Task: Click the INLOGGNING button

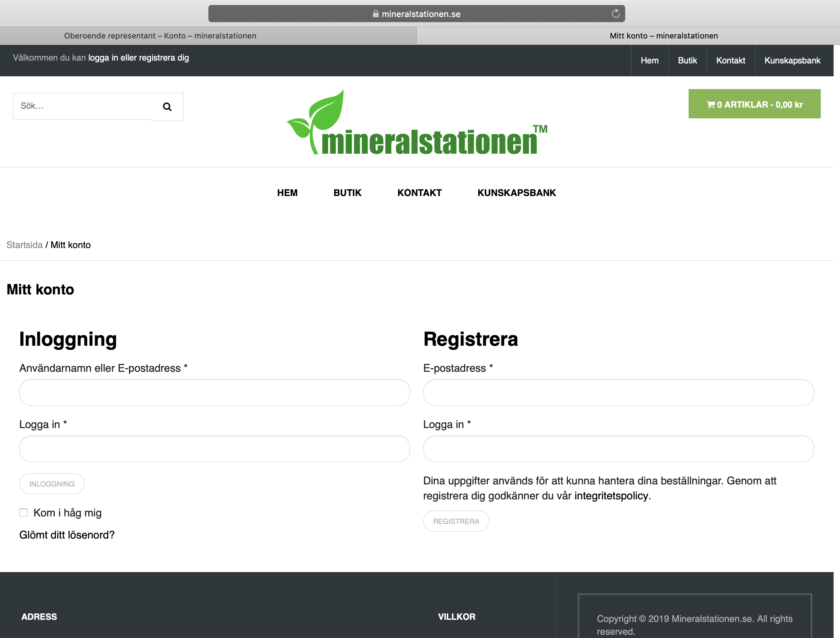Action: tap(52, 483)
